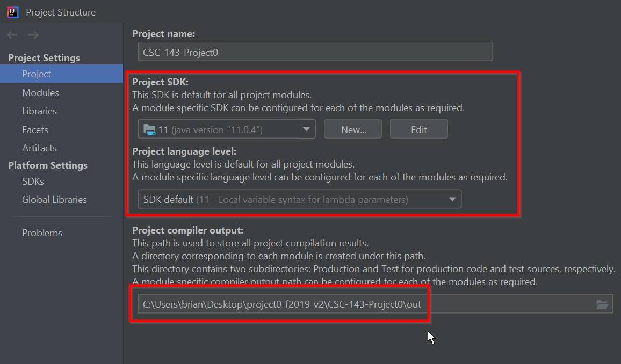Click the IntelliJ IDEA logo icon

[13, 12]
